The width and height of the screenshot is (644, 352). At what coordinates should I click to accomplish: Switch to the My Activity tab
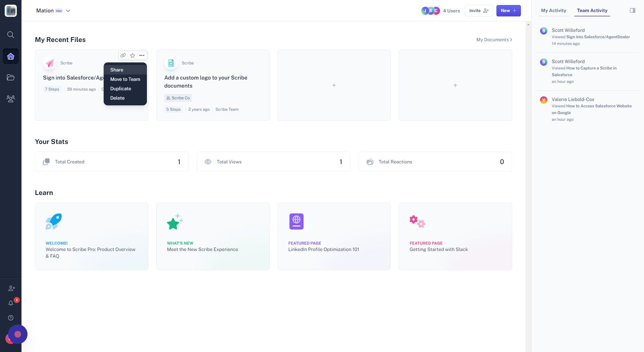point(553,10)
